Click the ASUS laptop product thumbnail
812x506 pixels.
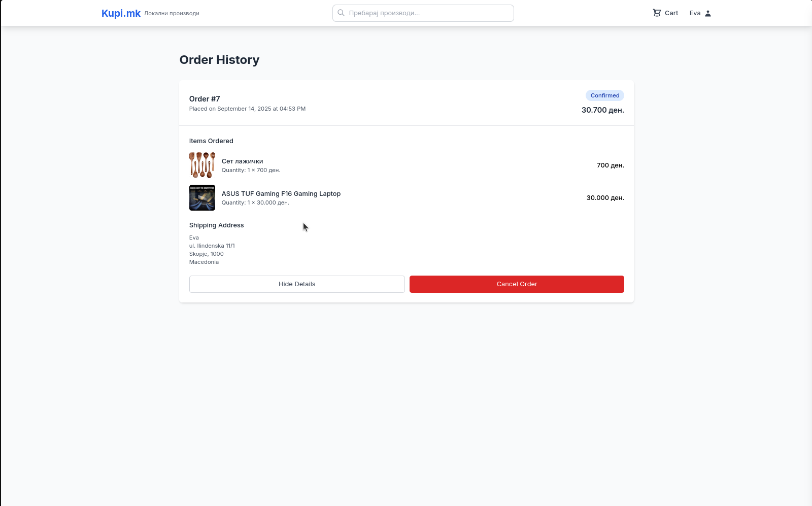click(x=202, y=198)
